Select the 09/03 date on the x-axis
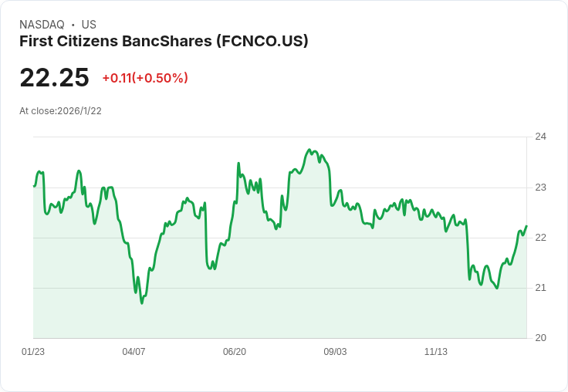568x392 pixels. pos(335,352)
